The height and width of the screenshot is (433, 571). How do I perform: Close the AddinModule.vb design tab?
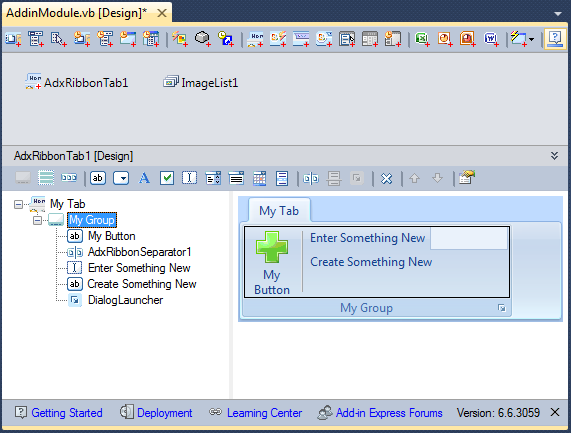pyautogui.click(x=162, y=13)
